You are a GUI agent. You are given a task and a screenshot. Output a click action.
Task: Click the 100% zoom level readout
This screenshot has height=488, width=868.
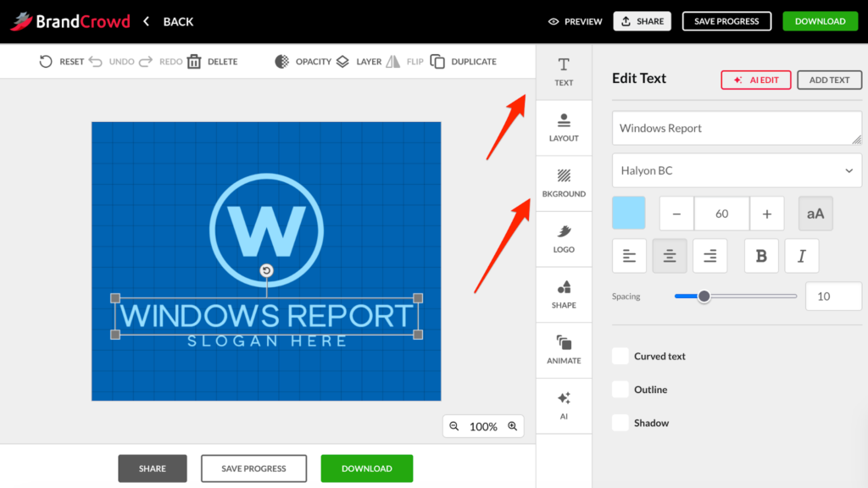(482, 427)
